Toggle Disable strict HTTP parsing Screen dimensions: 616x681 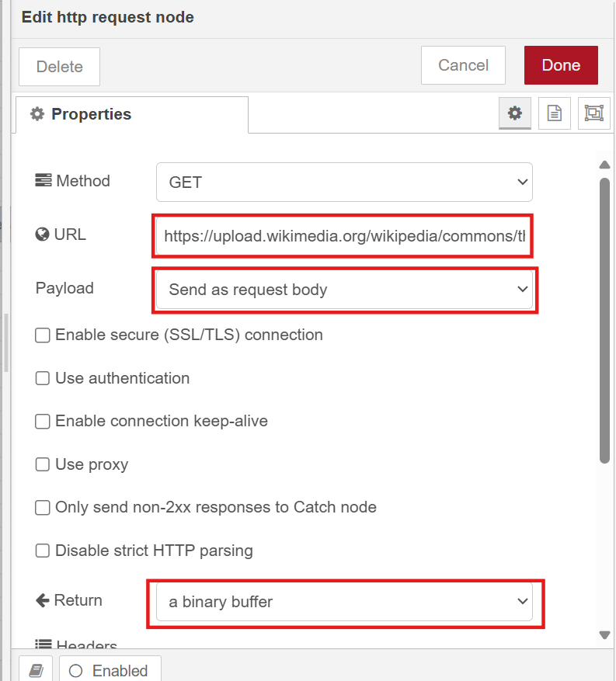(x=44, y=551)
